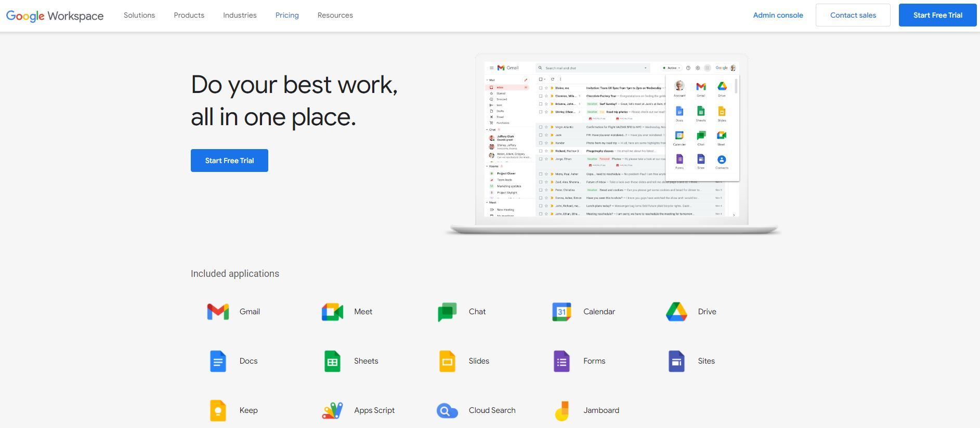Click the Cloud Search text label
Screen dimensions: 980x428
pos(492,410)
